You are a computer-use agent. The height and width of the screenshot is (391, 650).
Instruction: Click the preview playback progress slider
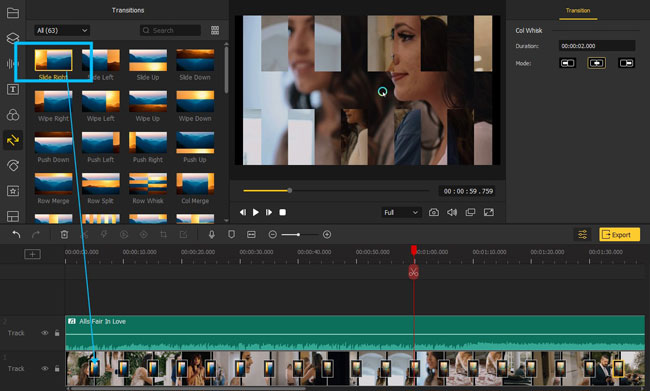pos(336,191)
